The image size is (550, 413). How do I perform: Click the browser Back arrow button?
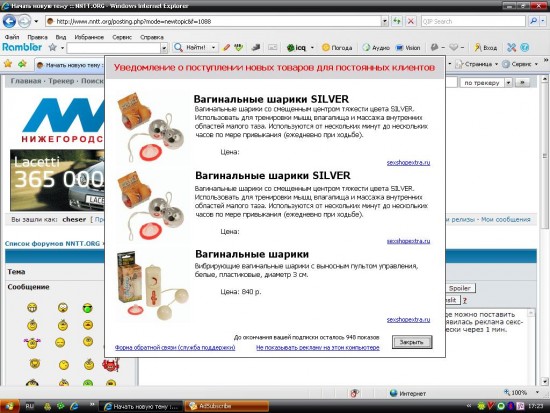coord(9,21)
